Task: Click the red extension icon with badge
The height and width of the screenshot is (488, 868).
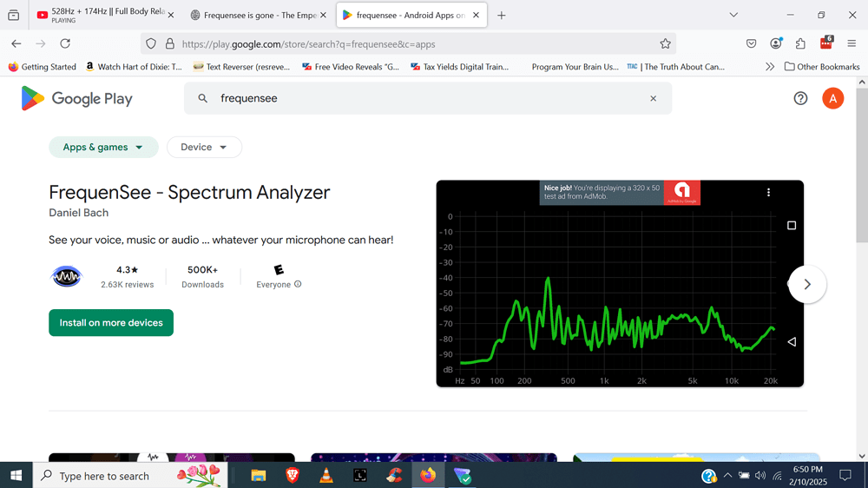Action: (x=826, y=43)
